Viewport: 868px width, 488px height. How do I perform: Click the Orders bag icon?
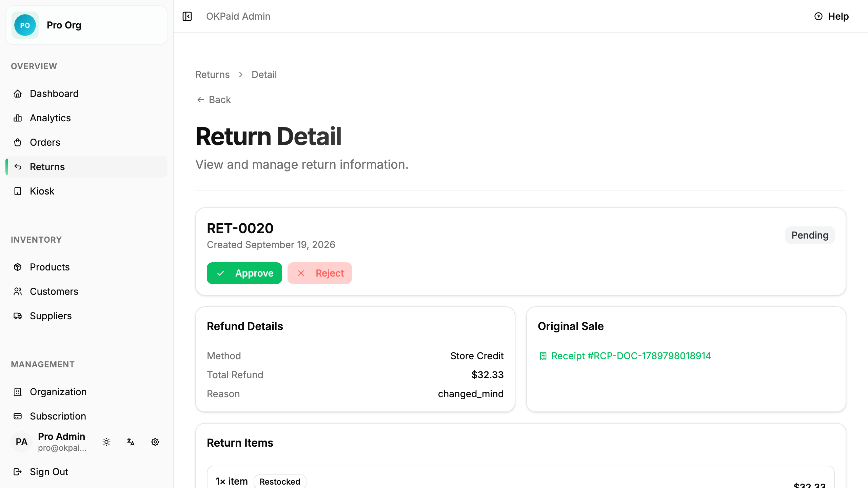coord(18,142)
